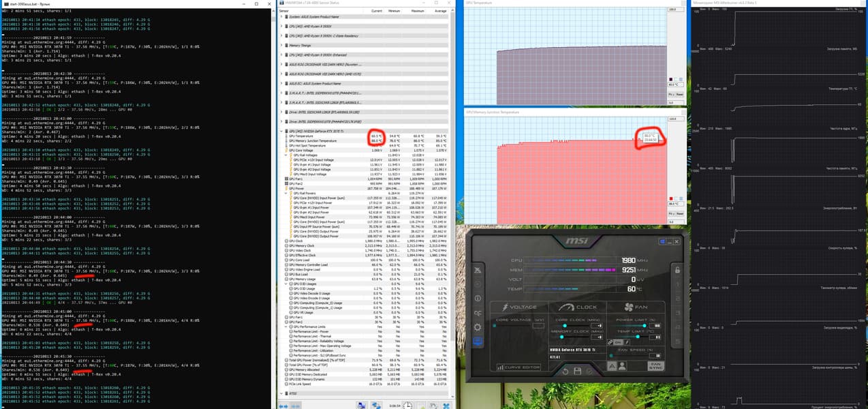The image size is (868, 409).
Task: Click the HWiNFO clock timer icon in toolbar
Action: pyautogui.click(x=408, y=405)
